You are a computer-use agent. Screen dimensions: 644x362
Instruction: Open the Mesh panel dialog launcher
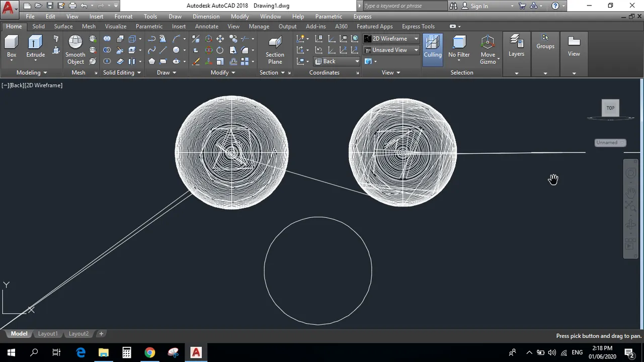tap(96, 73)
